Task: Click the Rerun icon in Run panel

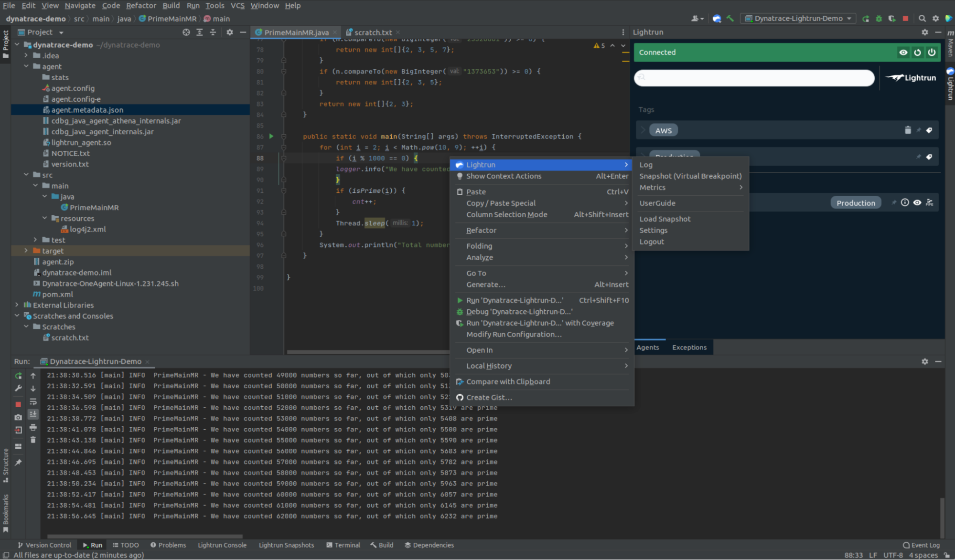Action: pyautogui.click(x=18, y=376)
